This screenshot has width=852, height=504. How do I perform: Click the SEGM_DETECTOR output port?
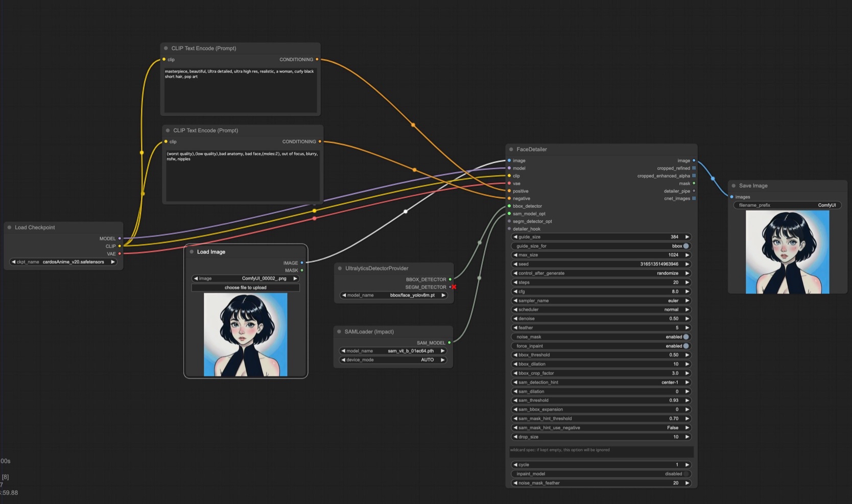pos(450,287)
